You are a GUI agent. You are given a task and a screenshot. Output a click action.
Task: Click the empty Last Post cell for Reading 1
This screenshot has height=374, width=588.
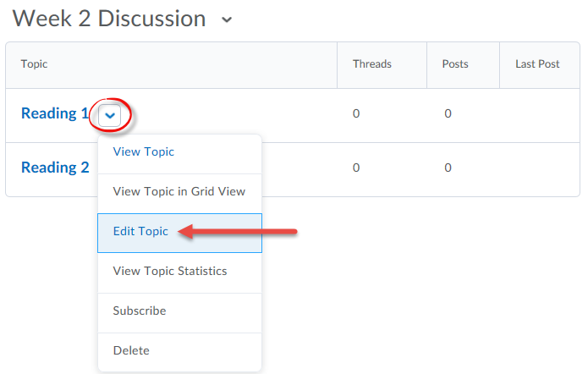pos(540,116)
